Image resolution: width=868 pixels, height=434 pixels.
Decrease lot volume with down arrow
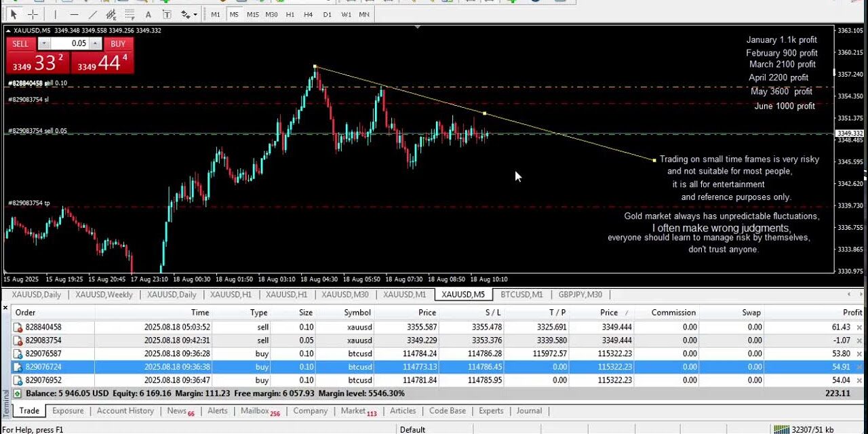(x=44, y=43)
